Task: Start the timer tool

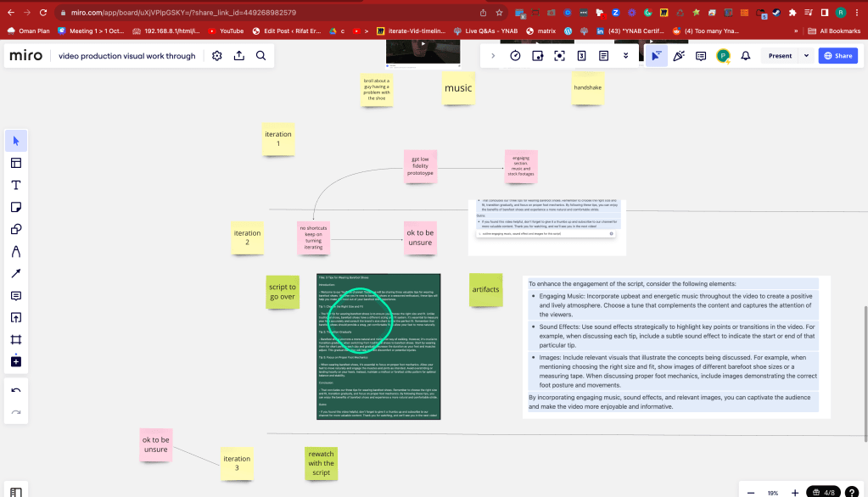Action: [x=515, y=56]
